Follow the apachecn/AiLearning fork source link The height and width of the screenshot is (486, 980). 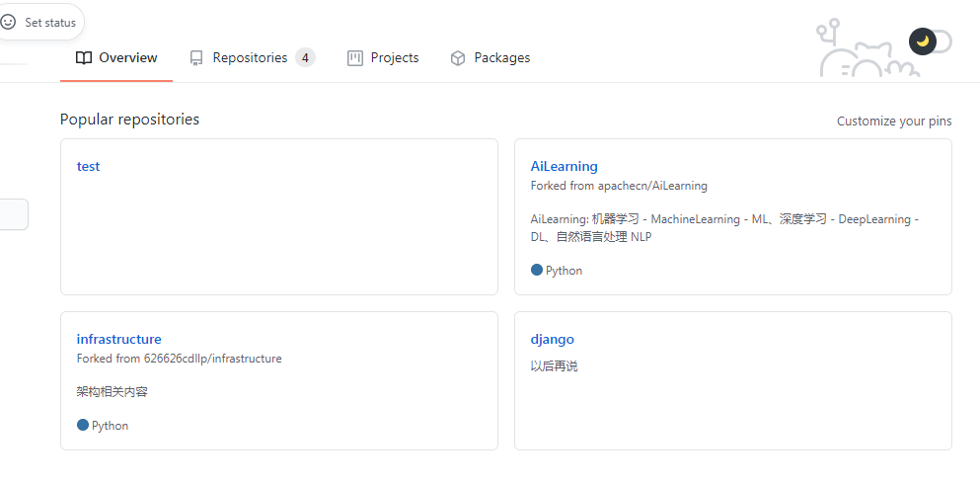pyautogui.click(x=652, y=186)
